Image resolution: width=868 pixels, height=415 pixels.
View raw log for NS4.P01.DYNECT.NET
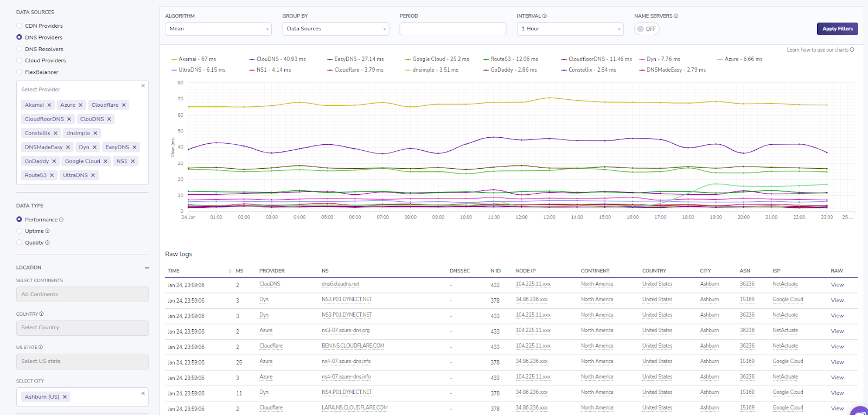coord(837,393)
